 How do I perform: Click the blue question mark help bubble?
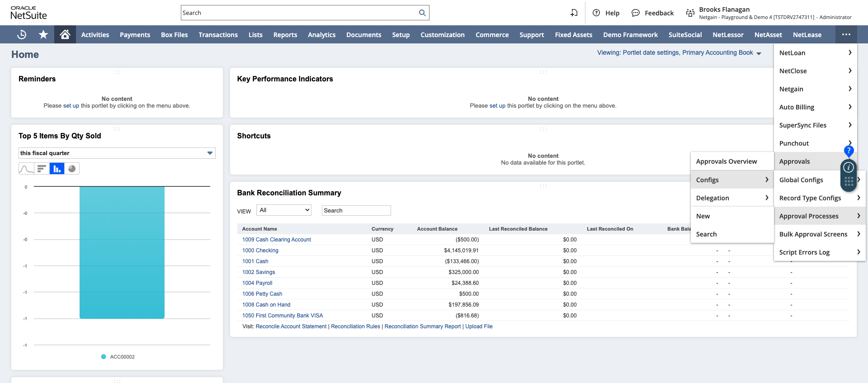click(x=849, y=150)
